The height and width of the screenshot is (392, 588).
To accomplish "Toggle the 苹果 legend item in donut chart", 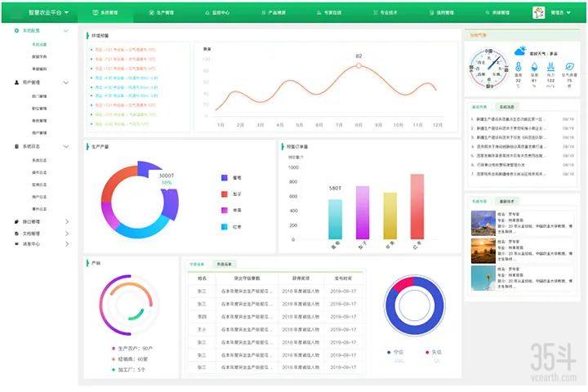I will (x=230, y=210).
